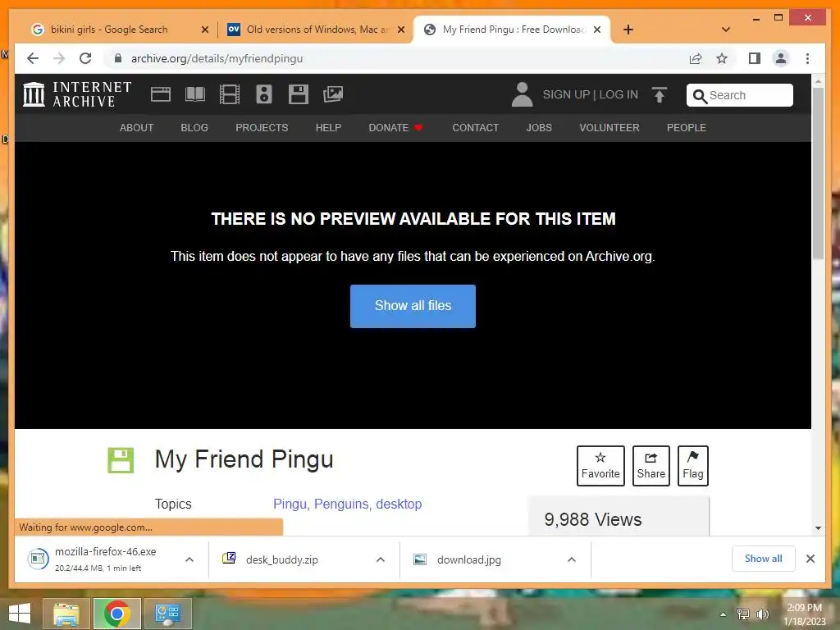Screen dimensions: 840x630
Task: Open the Windows Start button
Action: point(20,614)
